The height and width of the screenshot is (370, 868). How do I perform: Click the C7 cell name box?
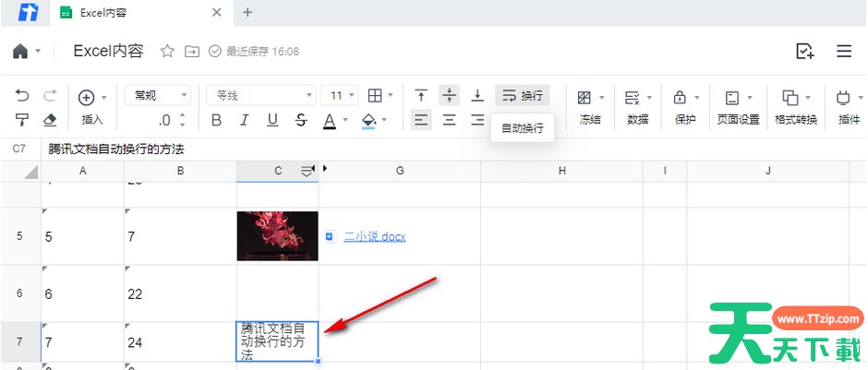tap(20, 149)
